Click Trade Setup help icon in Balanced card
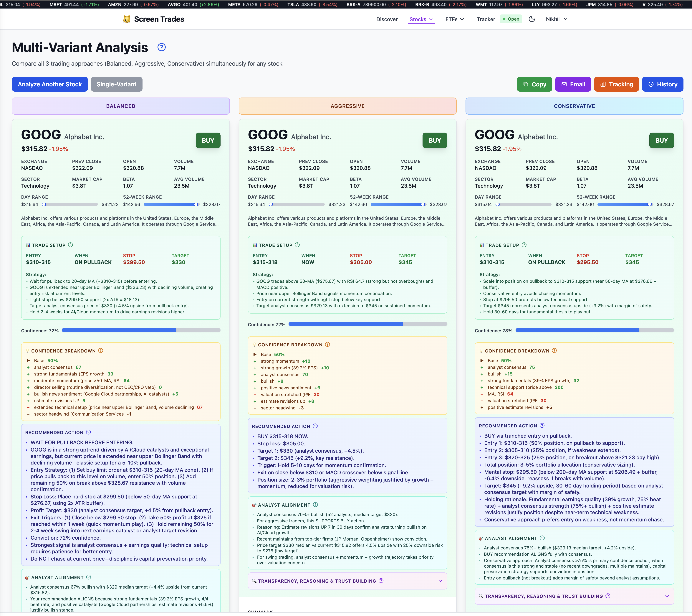 coord(70,245)
